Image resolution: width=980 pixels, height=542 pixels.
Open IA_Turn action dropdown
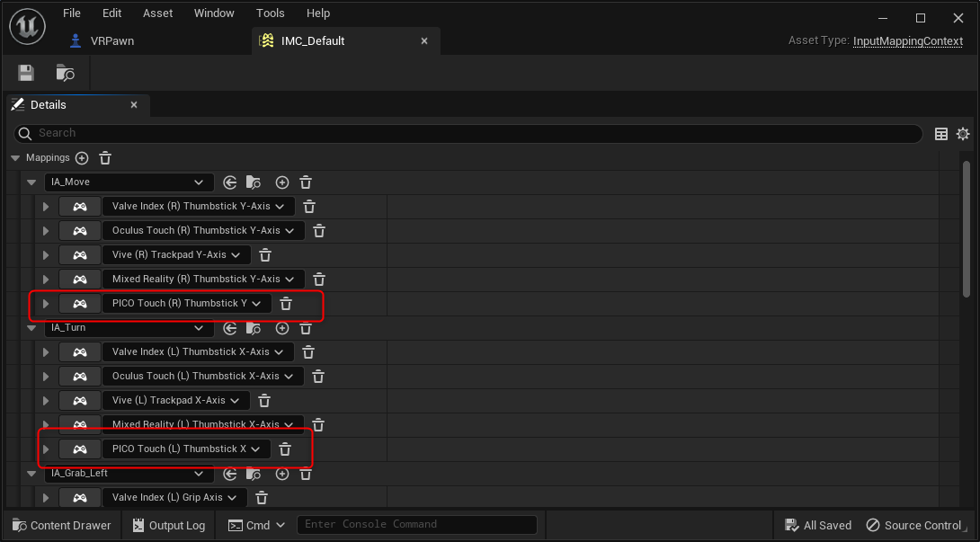coord(129,327)
